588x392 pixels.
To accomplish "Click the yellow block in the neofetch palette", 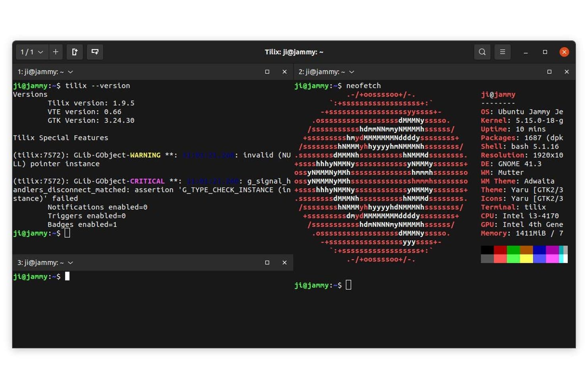I will [526, 259].
